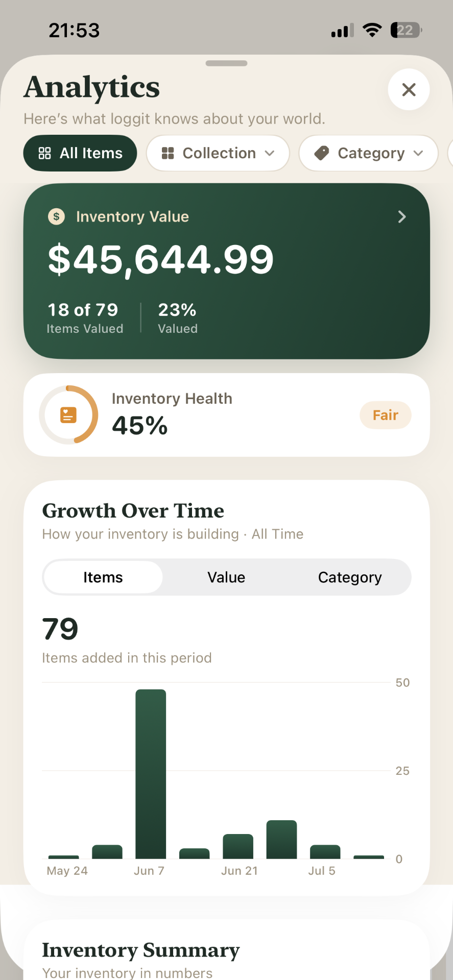Tap the Fair health badge
The width and height of the screenshot is (453, 980).
pos(386,415)
